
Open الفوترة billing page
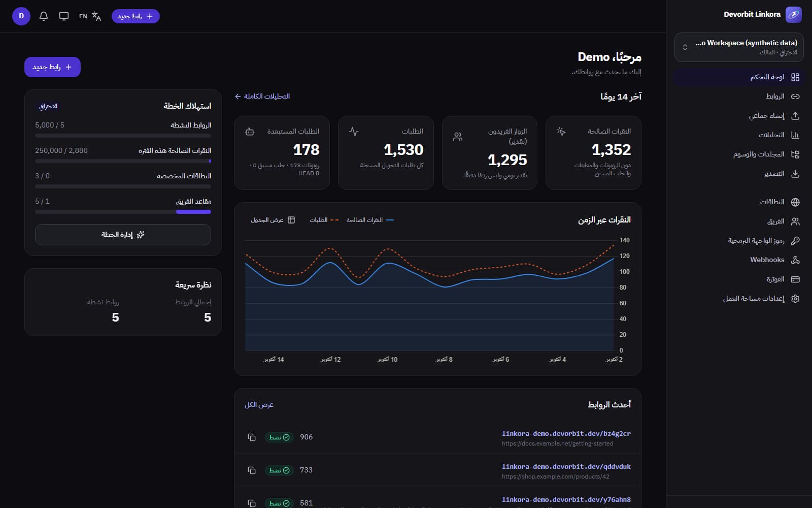tap(739, 279)
